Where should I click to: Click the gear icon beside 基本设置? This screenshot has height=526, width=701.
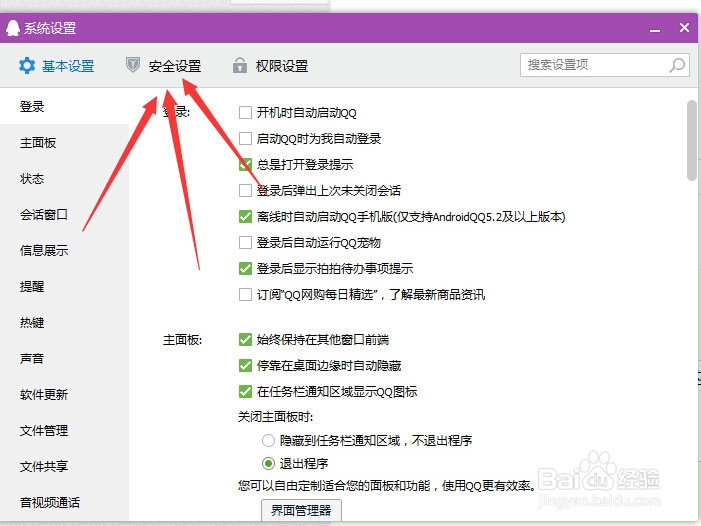[27, 66]
